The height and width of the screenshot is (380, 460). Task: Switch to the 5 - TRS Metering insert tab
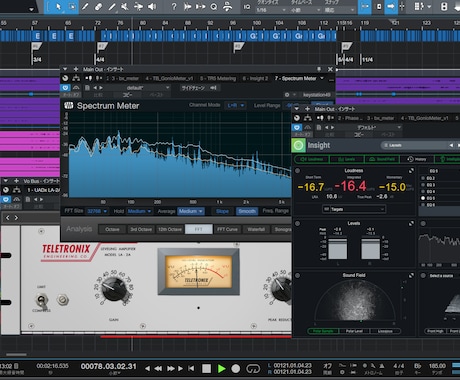tap(218, 78)
